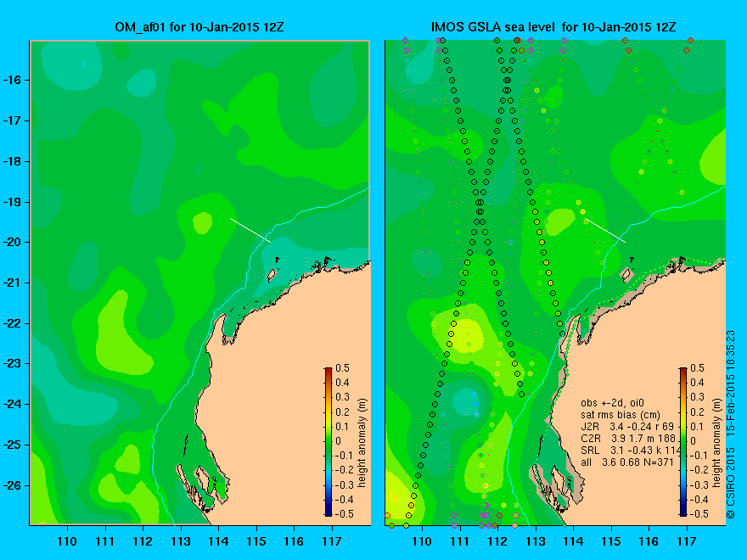The width and height of the screenshot is (747, 560).
Task: Click longitude 112 under the OM_af01 map
Action: (x=143, y=541)
